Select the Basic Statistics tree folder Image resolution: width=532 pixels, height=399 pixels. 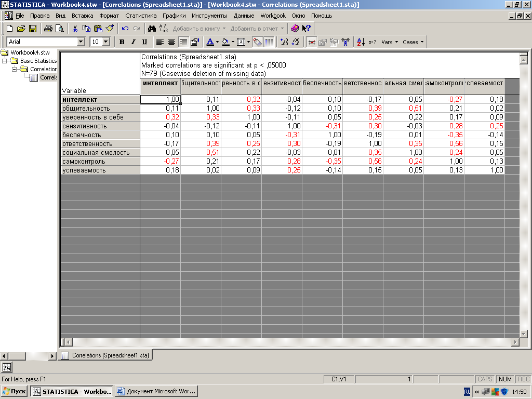click(x=38, y=61)
